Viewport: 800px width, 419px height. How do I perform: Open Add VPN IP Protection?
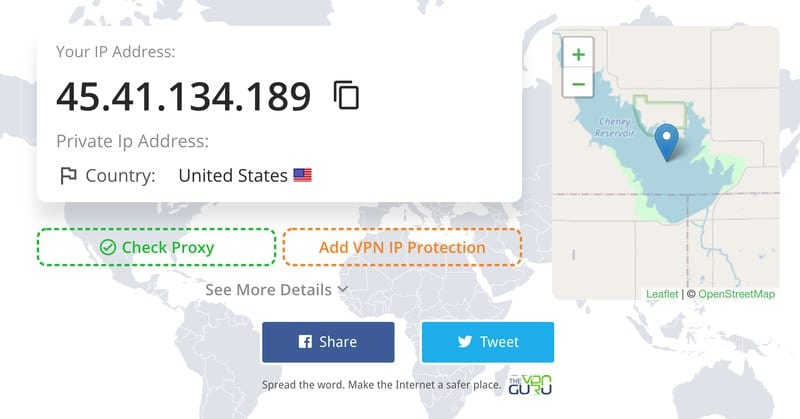point(402,247)
